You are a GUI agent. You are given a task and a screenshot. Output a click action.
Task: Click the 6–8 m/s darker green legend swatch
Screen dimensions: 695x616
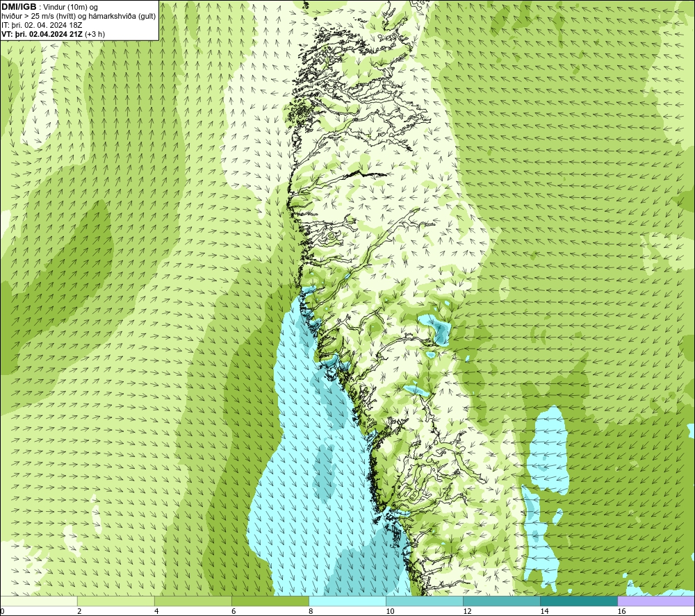point(270,601)
